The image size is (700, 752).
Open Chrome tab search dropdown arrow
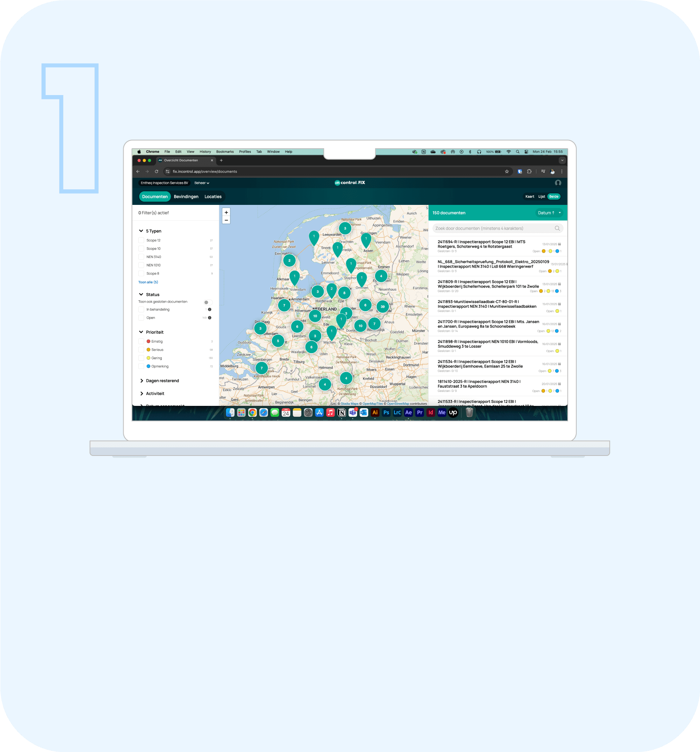tap(562, 160)
